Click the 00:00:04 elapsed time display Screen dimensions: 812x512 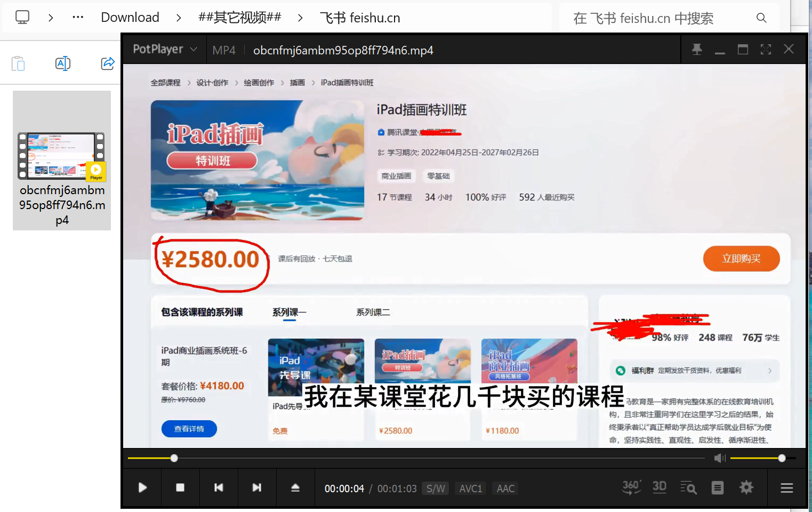tap(344, 489)
